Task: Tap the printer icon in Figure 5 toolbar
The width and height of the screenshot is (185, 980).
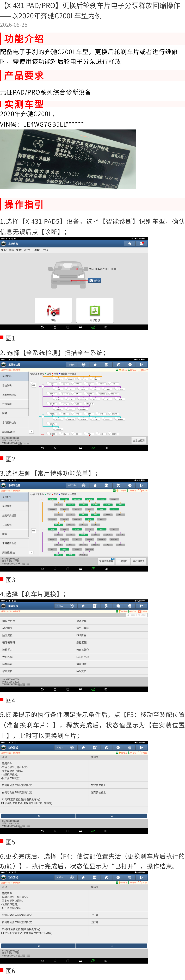Action: pos(130,748)
